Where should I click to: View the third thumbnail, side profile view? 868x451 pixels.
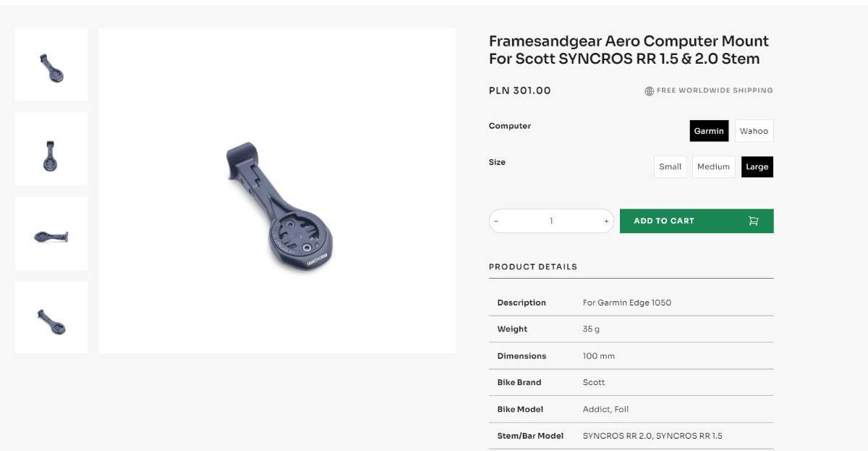click(x=51, y=234)
